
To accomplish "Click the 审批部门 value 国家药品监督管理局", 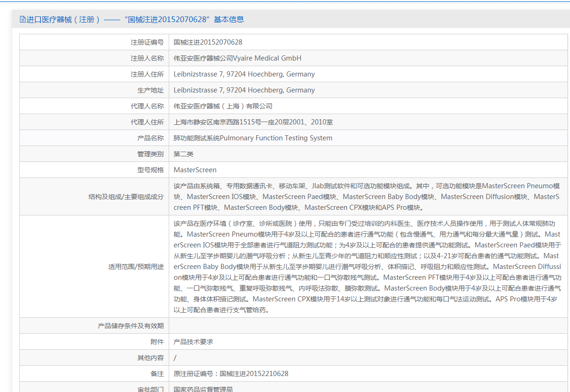I will pyautogui.click(x=203, y=389).
